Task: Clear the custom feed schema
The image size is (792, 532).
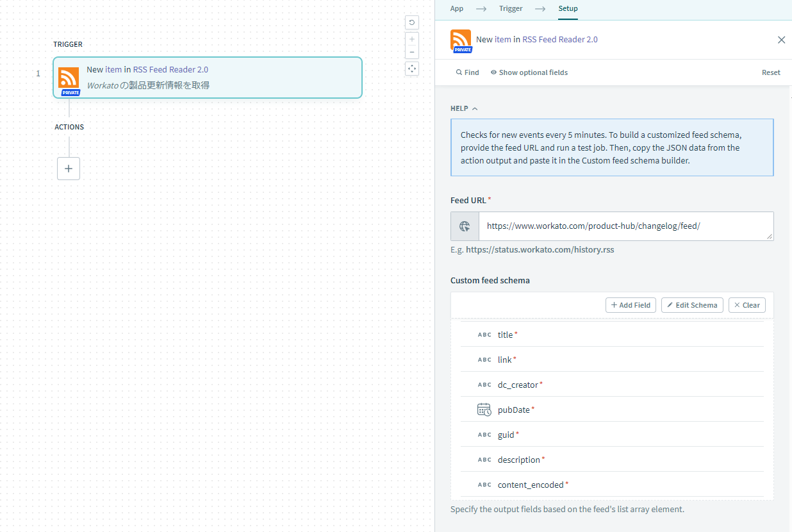Action: click(x=747, y=305)
